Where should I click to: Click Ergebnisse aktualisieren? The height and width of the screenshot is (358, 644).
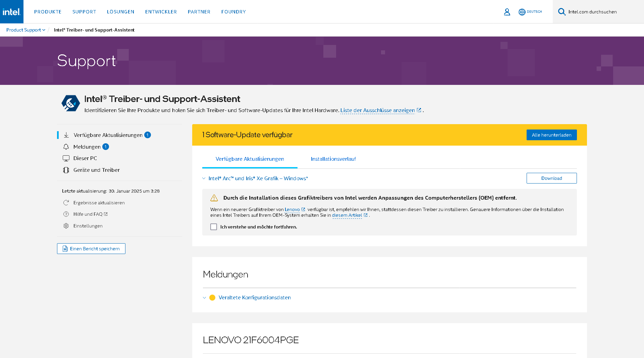[99, 203]
